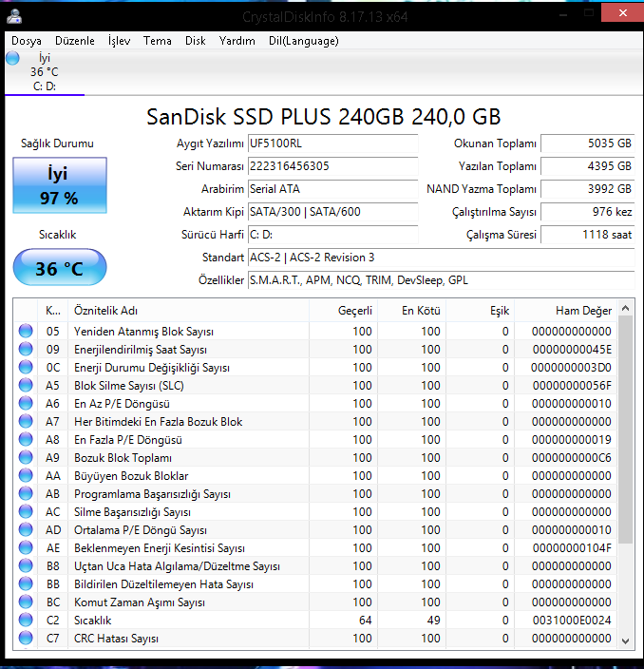Open the Disk menu

pos(196,41)
